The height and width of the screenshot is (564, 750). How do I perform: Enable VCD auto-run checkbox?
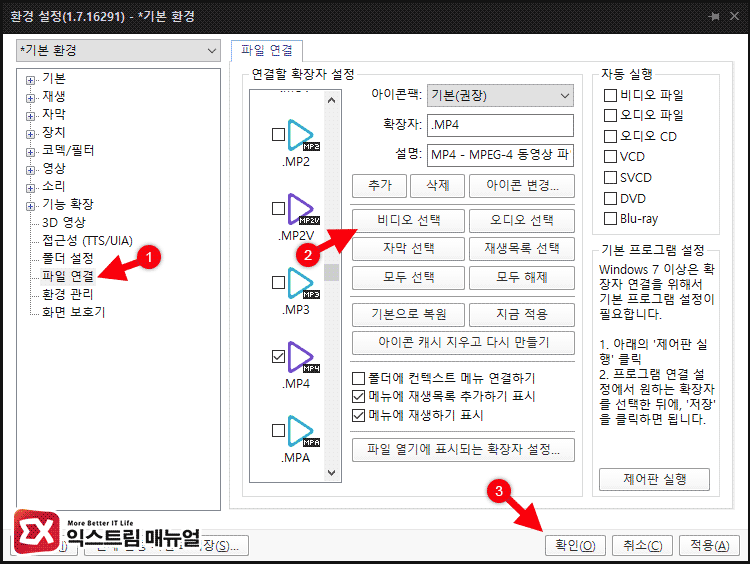pyautogui.click(x=610, y=157)
